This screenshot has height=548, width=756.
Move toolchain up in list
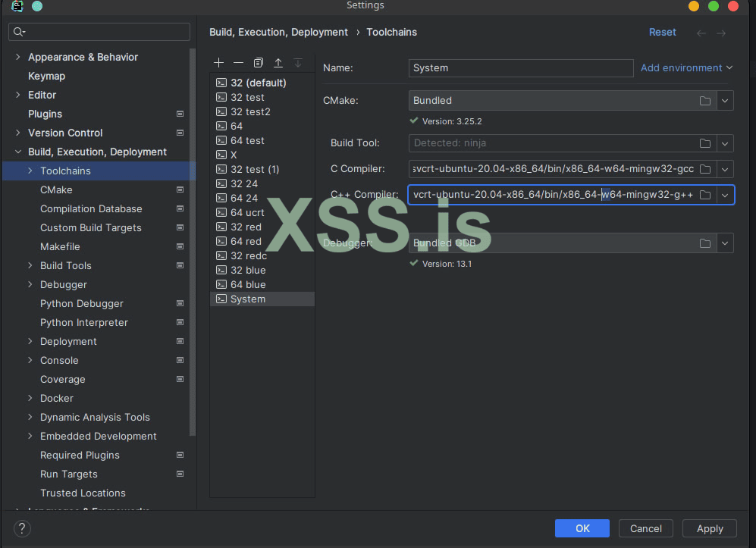tap(278, 63)
